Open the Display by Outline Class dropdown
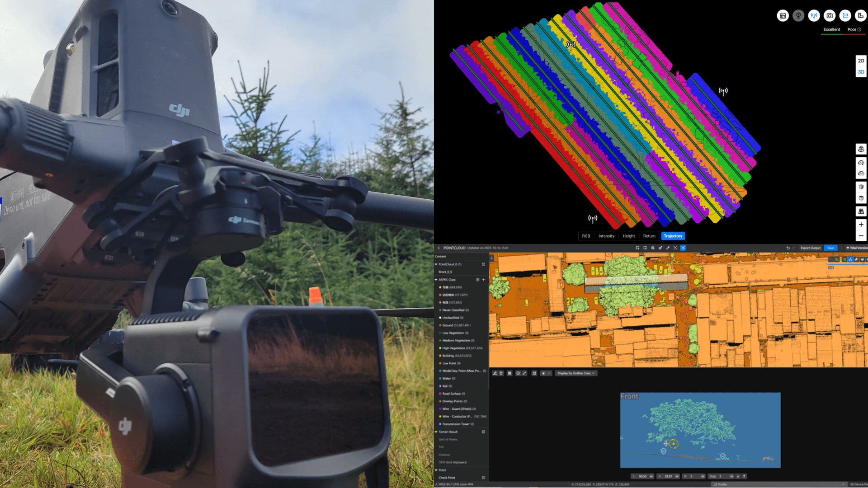 coord(576,373)
